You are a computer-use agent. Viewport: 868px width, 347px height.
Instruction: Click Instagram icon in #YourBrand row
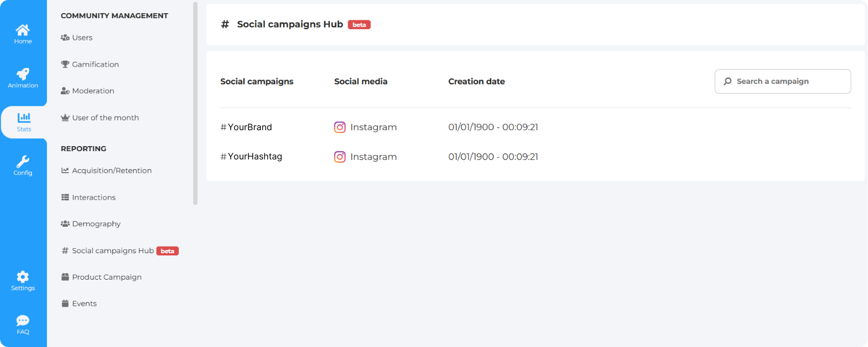click(x=340, y=127)
